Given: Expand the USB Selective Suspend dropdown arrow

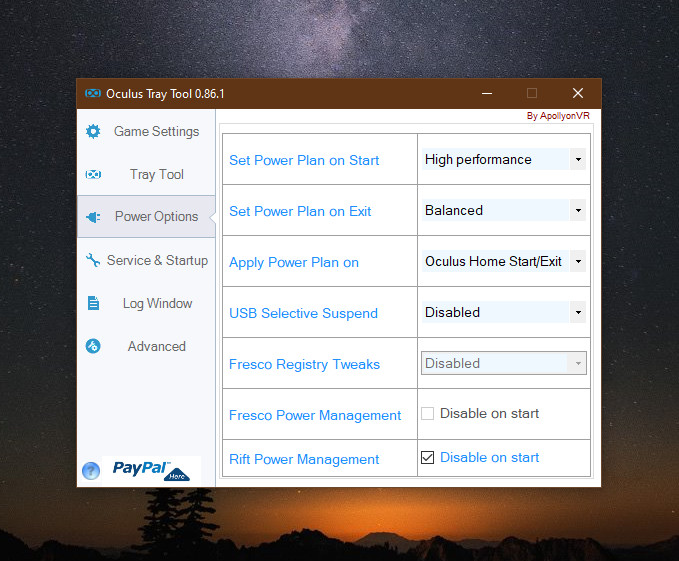Looking at the screenshot, I should coord(578,312).
